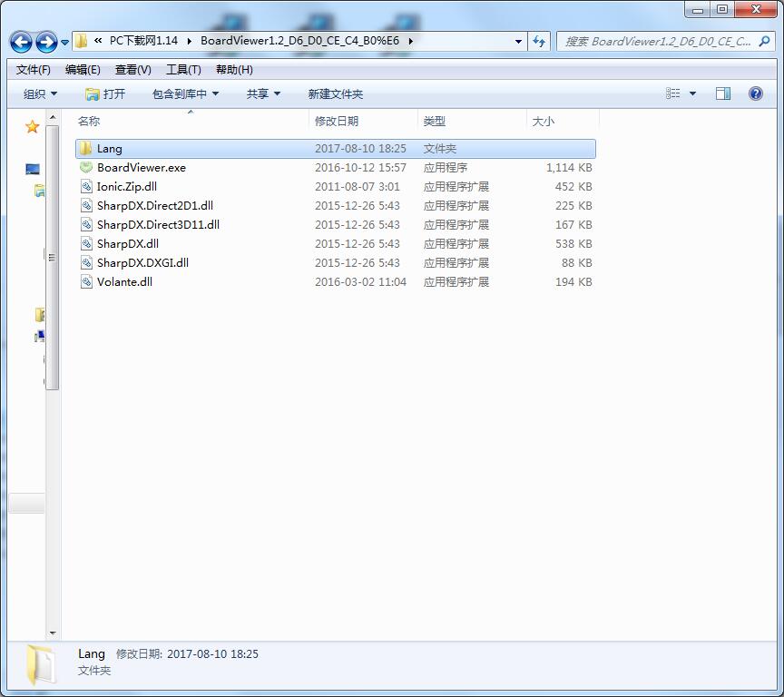Open the 文件(F) menu

coord(34,70)
